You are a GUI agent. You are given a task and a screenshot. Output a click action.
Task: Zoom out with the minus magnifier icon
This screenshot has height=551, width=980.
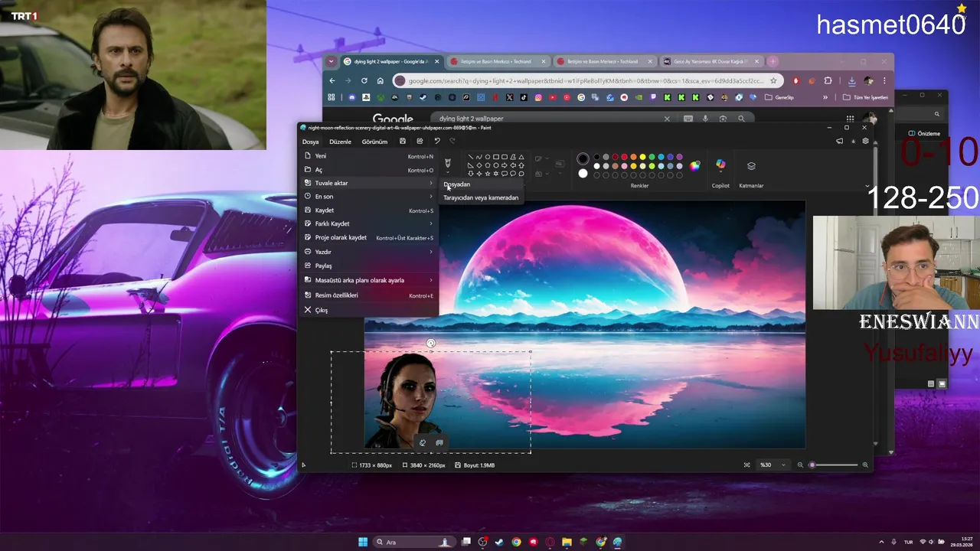click(x=800, y=465)
